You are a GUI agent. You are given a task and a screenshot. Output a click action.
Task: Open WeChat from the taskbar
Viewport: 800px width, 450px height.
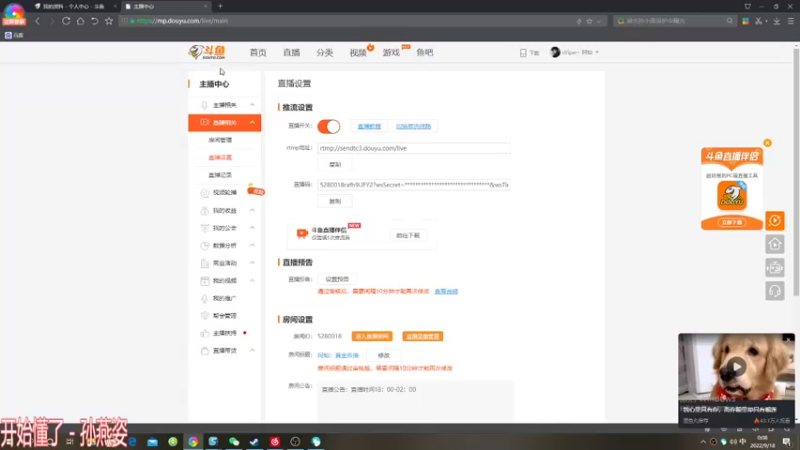[x=234, y=441]
